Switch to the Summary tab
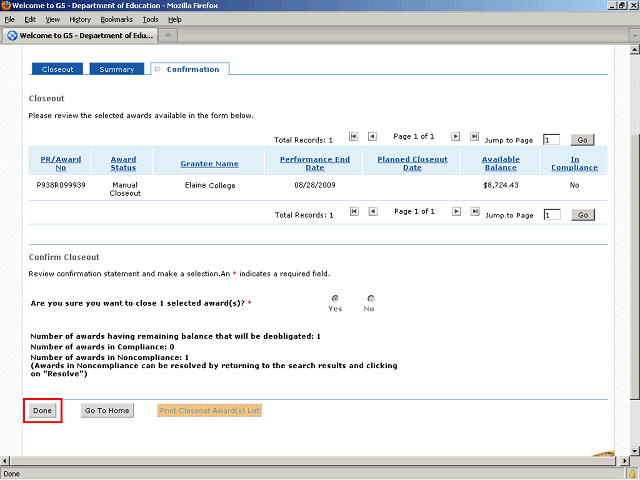Image resolution: width=640 pixels, height=480 pixels. [117, 69]
